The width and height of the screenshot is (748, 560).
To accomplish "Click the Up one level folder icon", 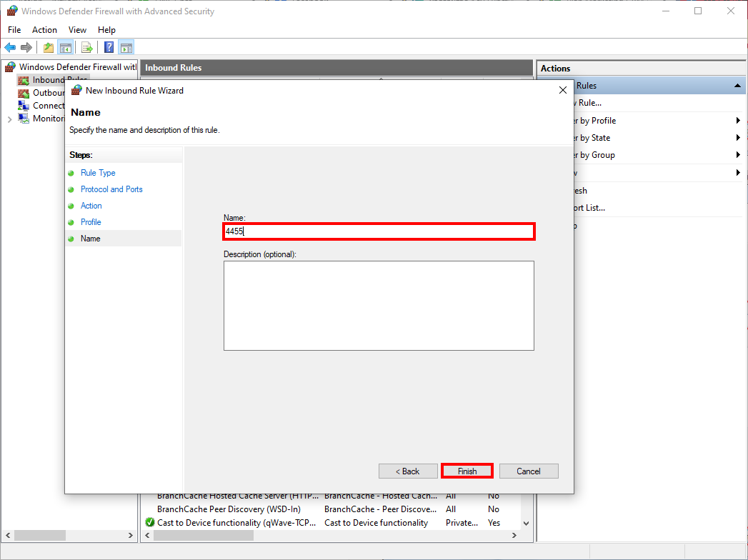I will [49, 47].
